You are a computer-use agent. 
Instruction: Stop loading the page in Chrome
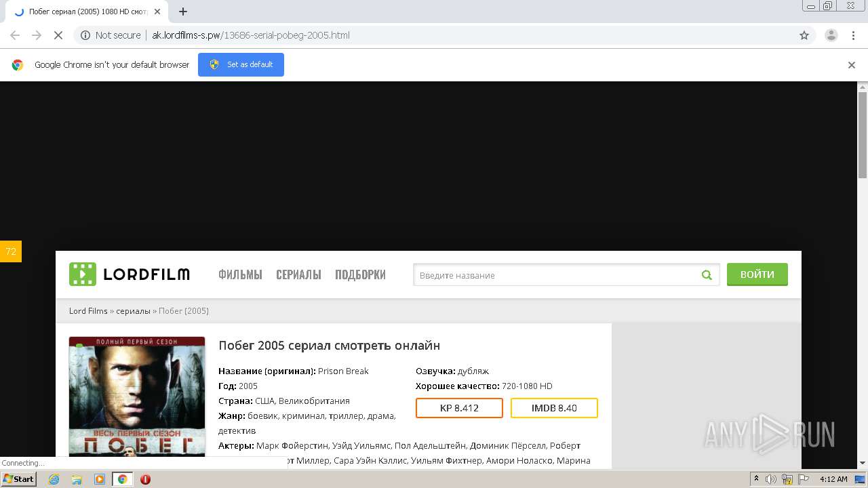click(58, 35)
